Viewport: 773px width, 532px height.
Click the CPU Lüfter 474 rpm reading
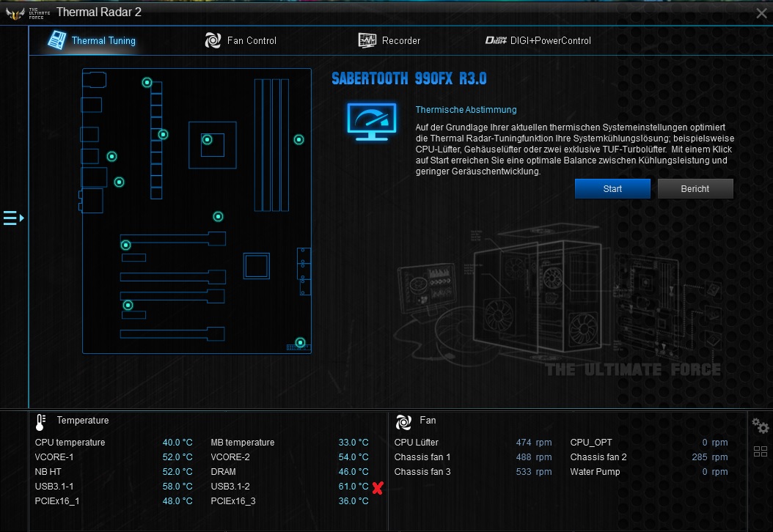534,443
